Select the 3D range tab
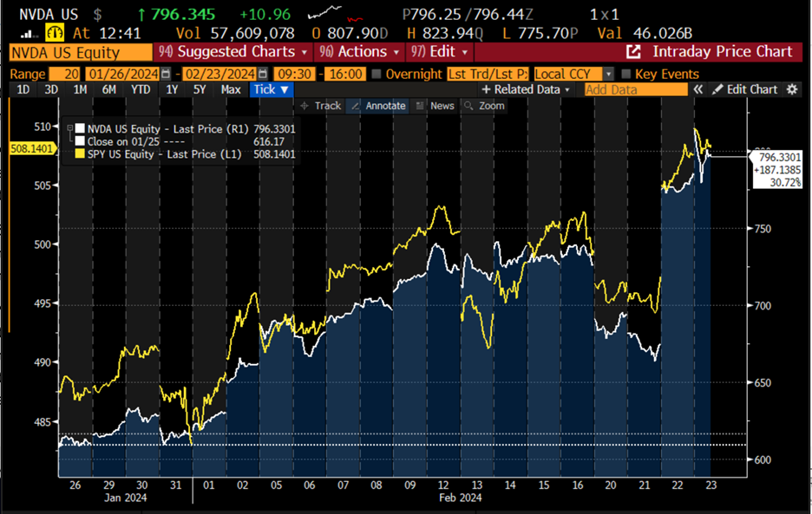The height and width of the screenshot is (514, 812). coord(51,89)
